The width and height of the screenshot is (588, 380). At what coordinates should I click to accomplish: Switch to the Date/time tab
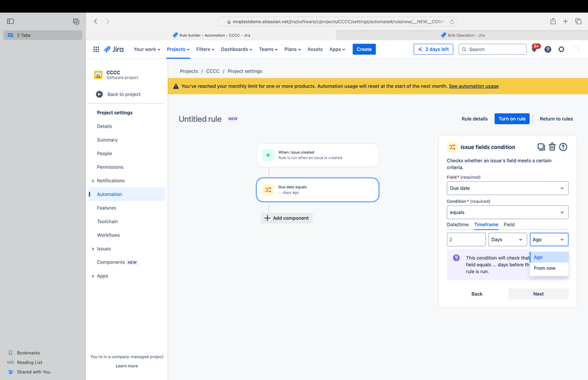coord(457,225)
